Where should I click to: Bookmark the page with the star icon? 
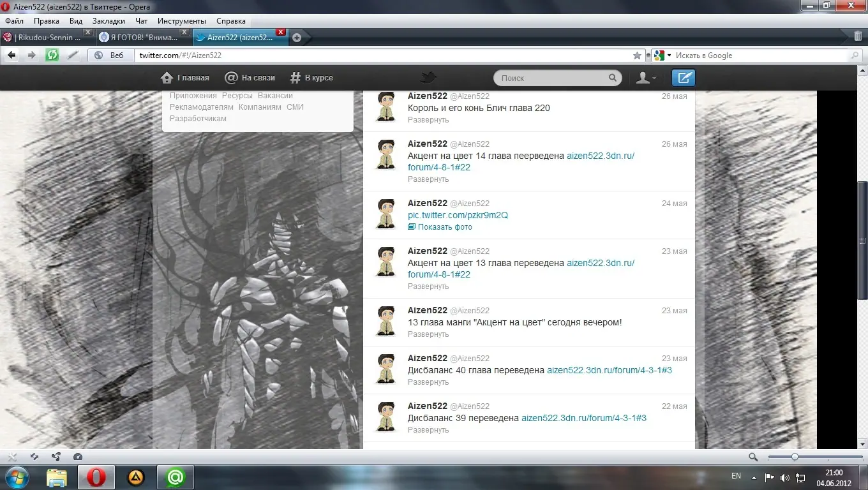[637, 56]
